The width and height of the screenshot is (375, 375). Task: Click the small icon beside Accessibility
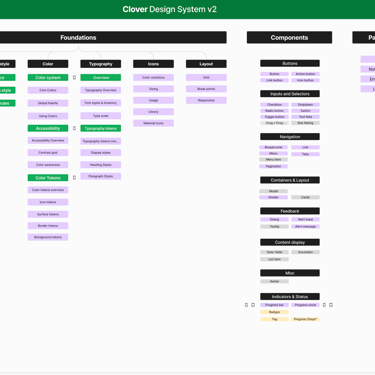click(74, 128)
